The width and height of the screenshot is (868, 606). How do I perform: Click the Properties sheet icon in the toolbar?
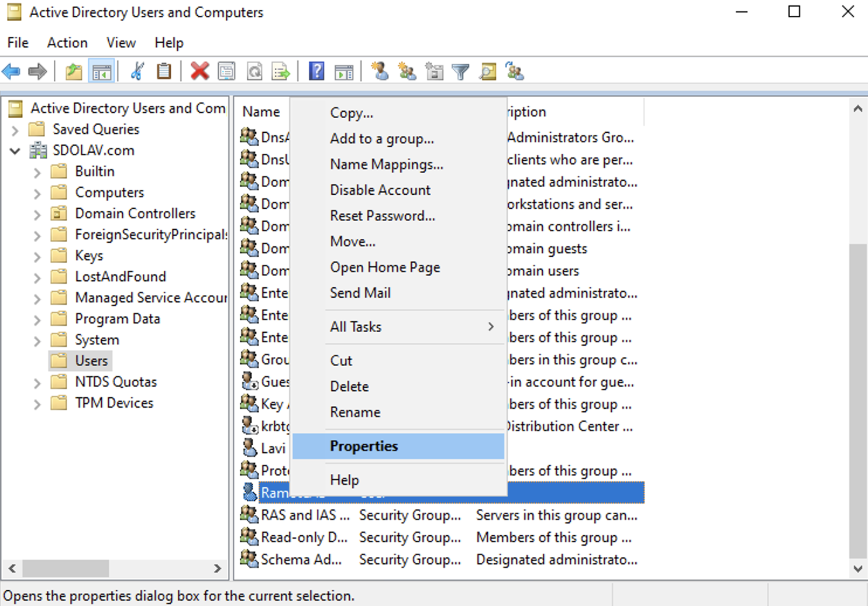click(x=226, y=71)
